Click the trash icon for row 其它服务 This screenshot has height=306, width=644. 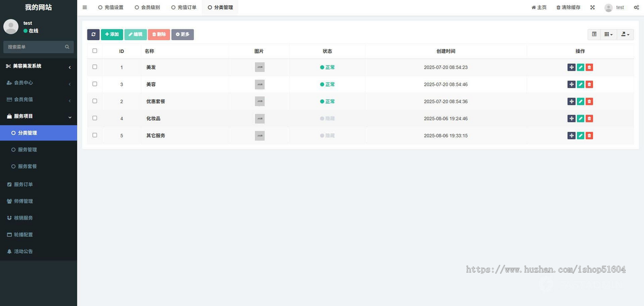[x=589, y=136]
